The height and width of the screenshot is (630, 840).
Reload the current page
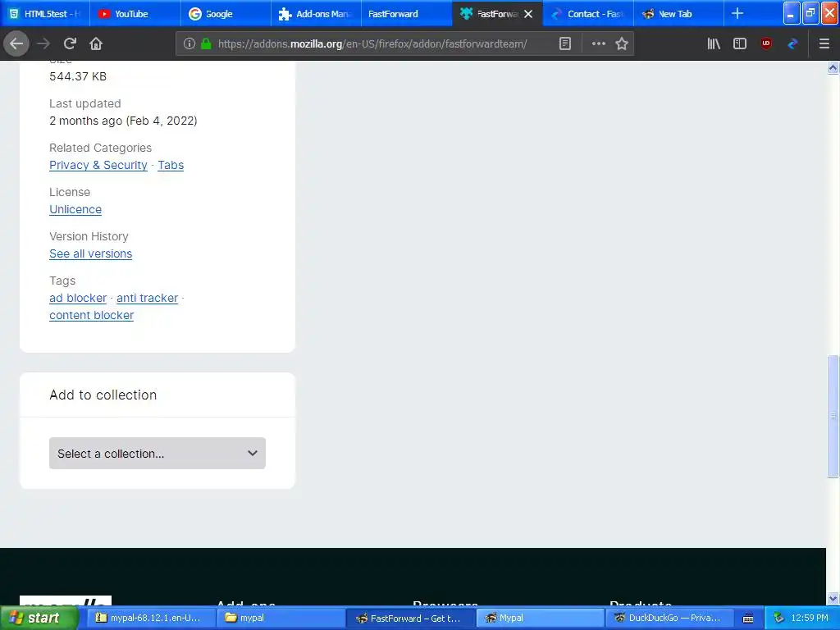coord(70,44)
